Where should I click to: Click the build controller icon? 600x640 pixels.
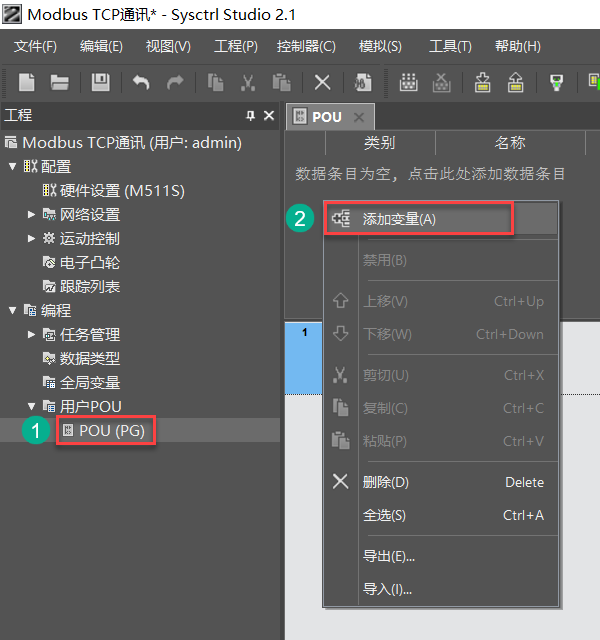tap(408, 82)
